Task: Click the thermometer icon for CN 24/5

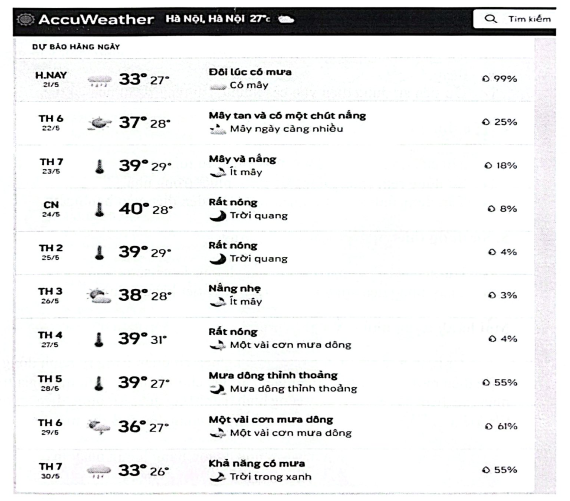Action: click(99, 209)
